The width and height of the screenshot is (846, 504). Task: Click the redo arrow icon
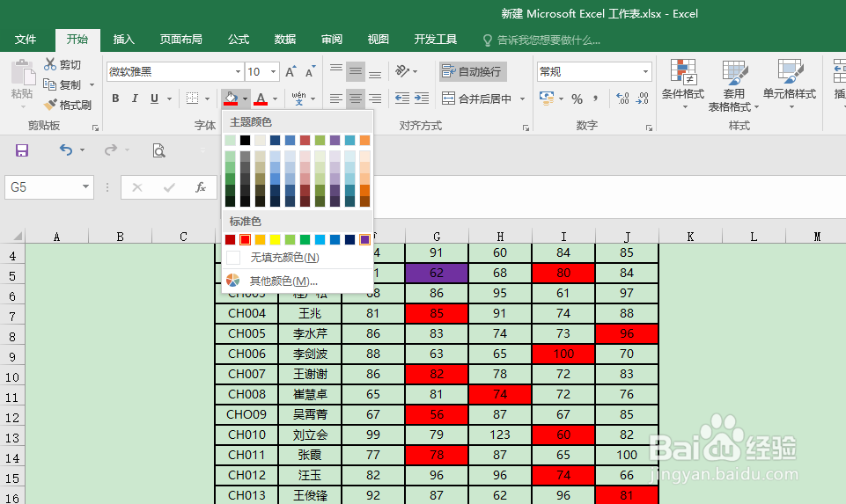pyautogui.click(x=111, y=150)
